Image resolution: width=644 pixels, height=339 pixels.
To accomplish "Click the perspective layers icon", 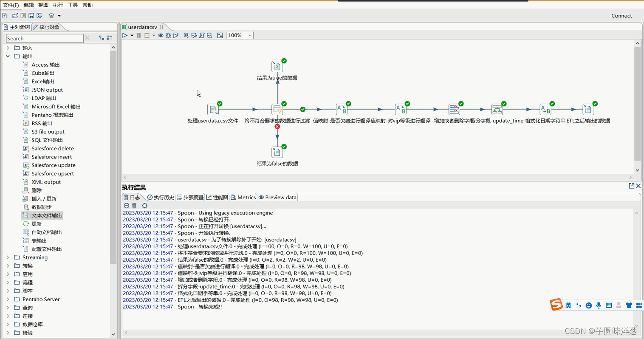I will (51, 16).
